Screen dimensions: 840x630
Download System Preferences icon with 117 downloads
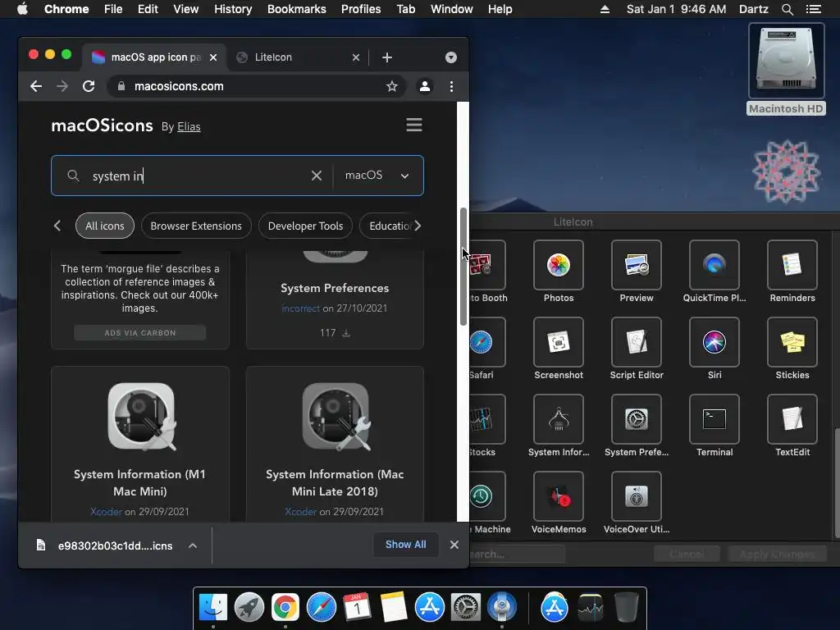click(346, 333)
